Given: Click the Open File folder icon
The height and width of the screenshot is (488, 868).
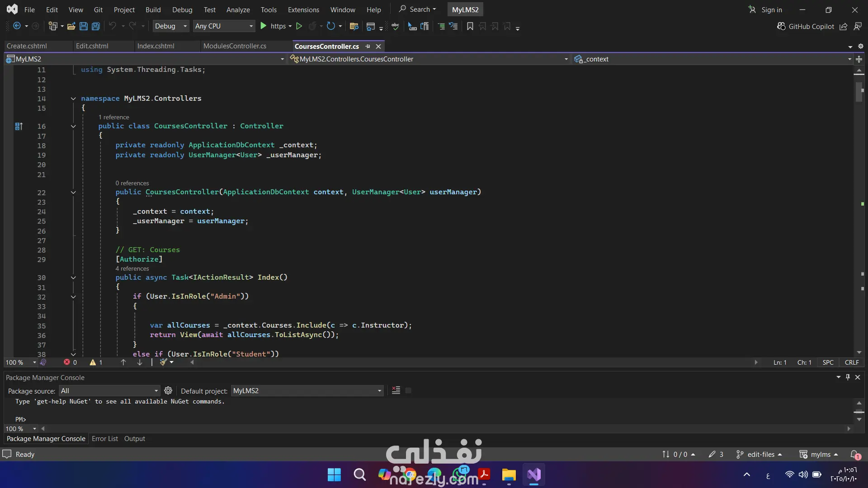Looking at the screenshot, I should 71,26.
